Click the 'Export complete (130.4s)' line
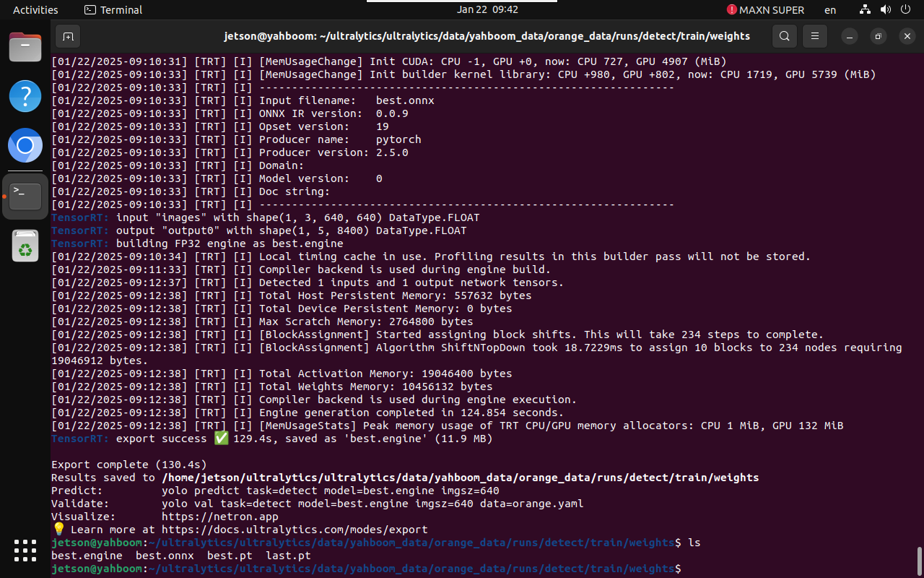Screen dimensions: 924x578 tap(129, 465)
